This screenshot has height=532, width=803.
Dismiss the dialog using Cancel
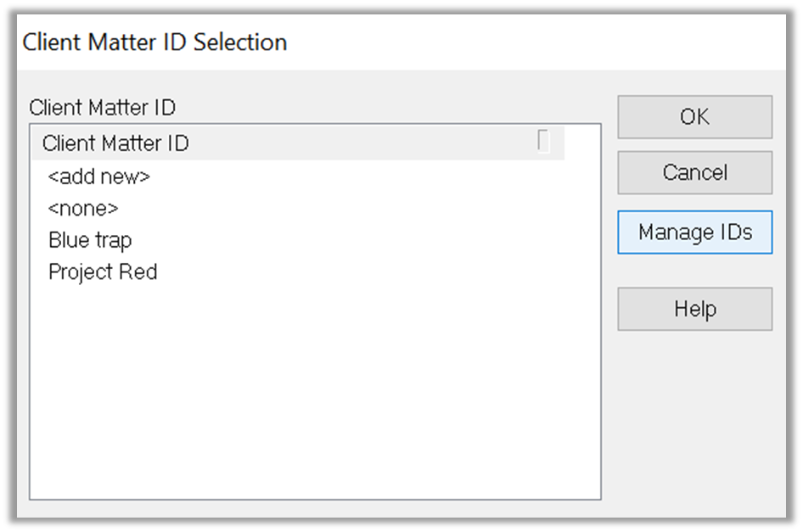[694, 173]
